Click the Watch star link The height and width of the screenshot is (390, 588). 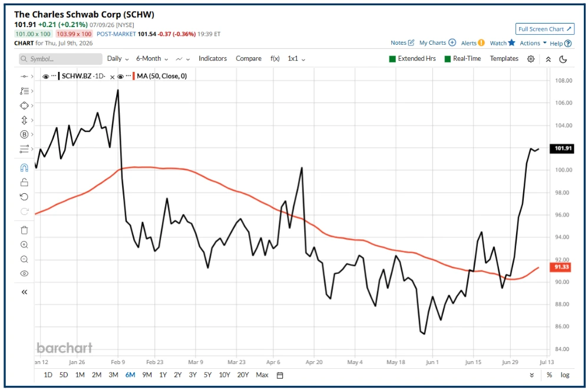click(x=503, y=43)
